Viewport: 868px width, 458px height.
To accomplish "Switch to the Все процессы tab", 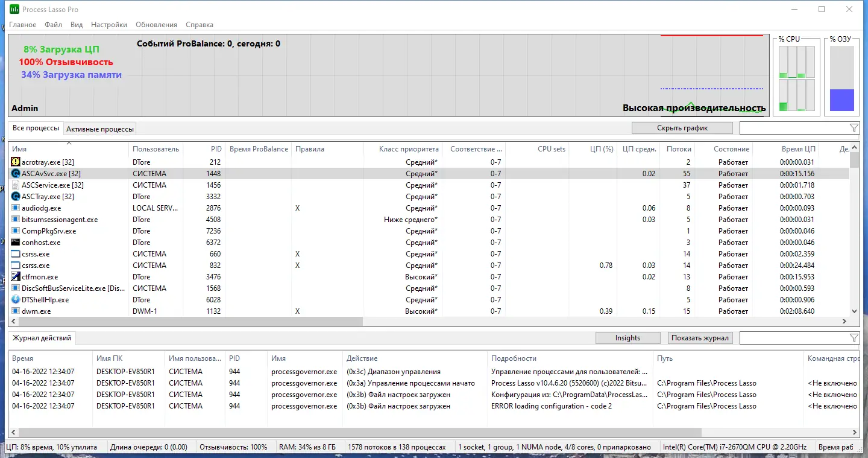I will [36, 128].
